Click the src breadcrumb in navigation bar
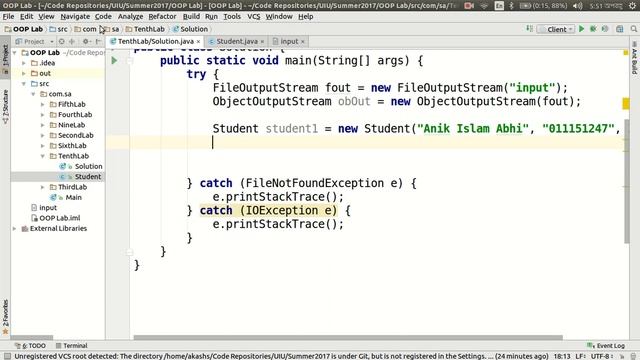This screenshot has width=640, height=360. click(x=58, y=29)
